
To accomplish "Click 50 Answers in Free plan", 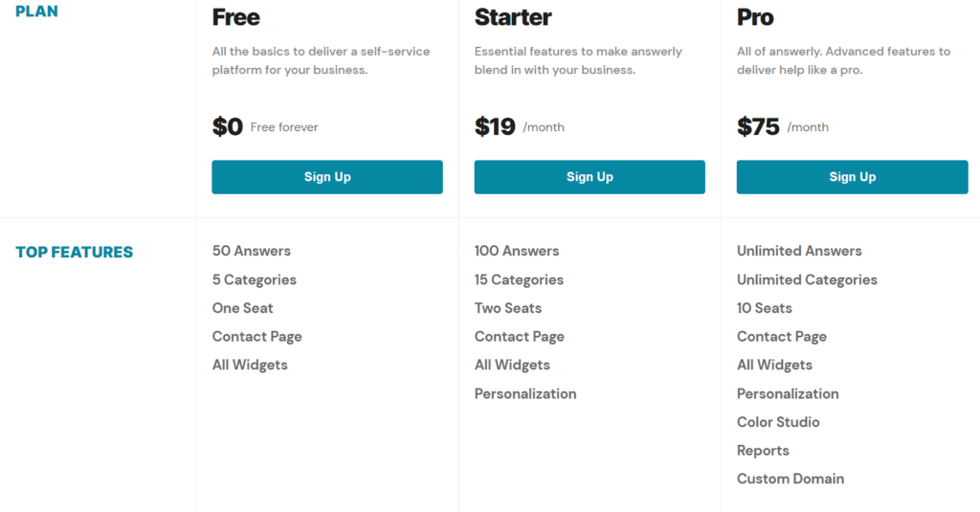I will coord(251,251).
